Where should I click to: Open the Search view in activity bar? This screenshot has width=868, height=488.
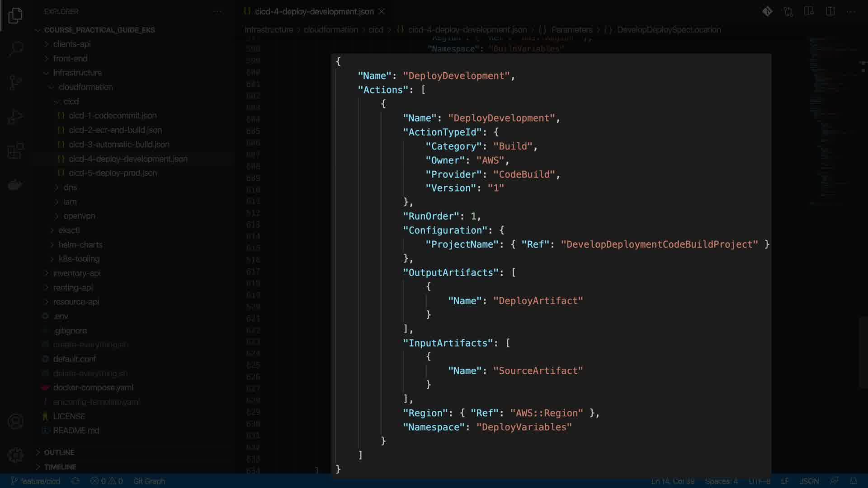point(15,48)
